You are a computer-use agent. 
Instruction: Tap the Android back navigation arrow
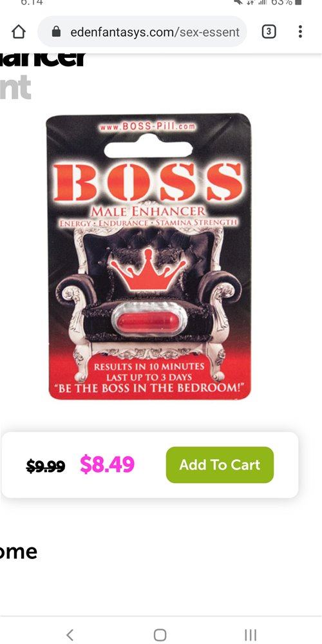point(70,634)
